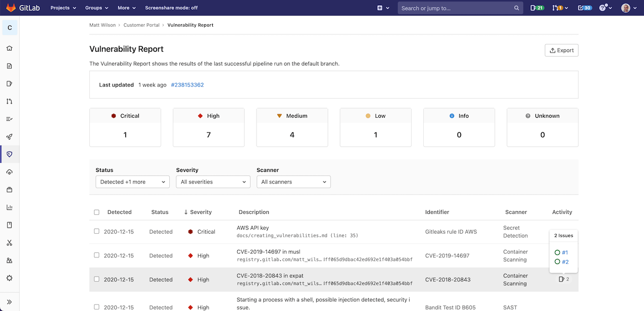Open the Project overview home icon
Screen dimensions: 644x311
(x=9, y=49)
